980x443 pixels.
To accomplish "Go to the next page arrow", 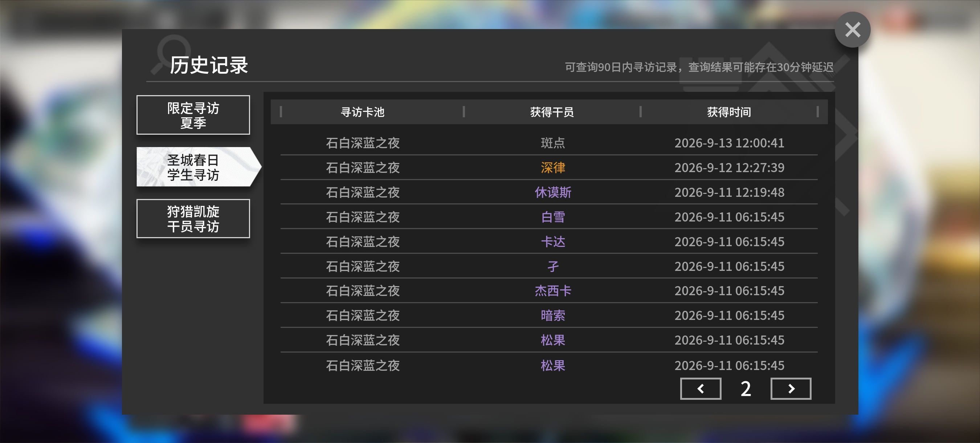I will [791, 389].
